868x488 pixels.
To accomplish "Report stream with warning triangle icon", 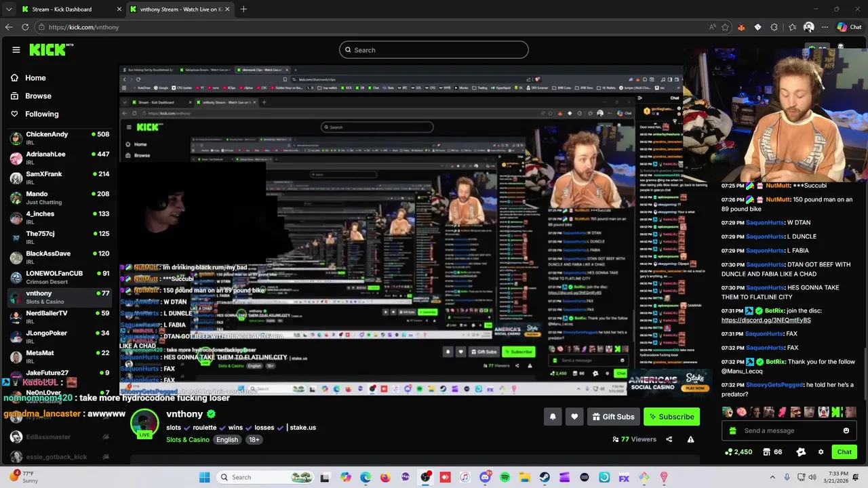I will pyautogui.click(x=690, y=439).
